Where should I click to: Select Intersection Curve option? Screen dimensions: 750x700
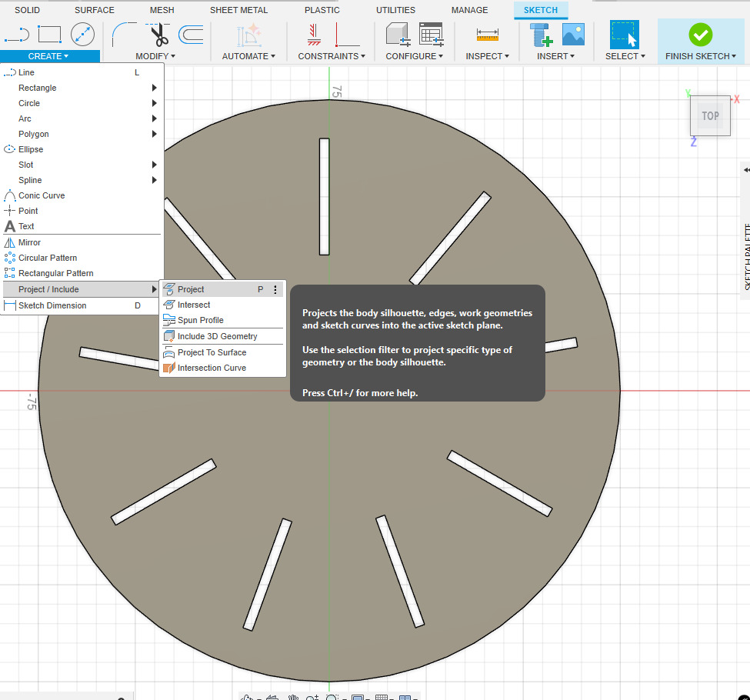pos(222,368)
